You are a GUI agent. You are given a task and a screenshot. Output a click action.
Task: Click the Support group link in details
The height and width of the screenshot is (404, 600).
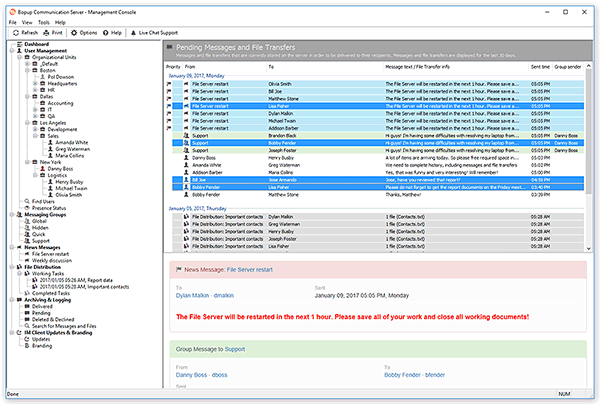tap(235, 349)
